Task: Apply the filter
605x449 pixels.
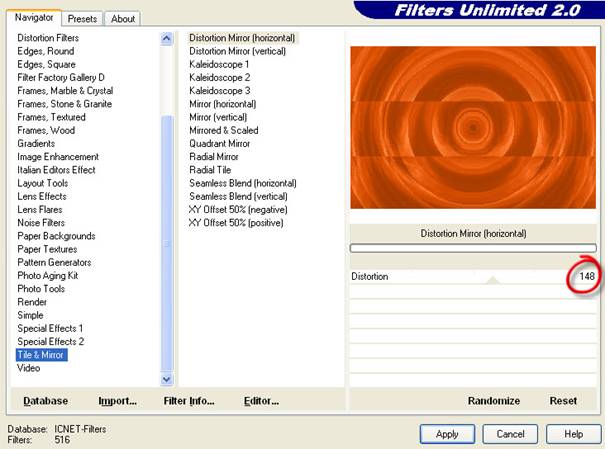Action: (x=447, y=434)
